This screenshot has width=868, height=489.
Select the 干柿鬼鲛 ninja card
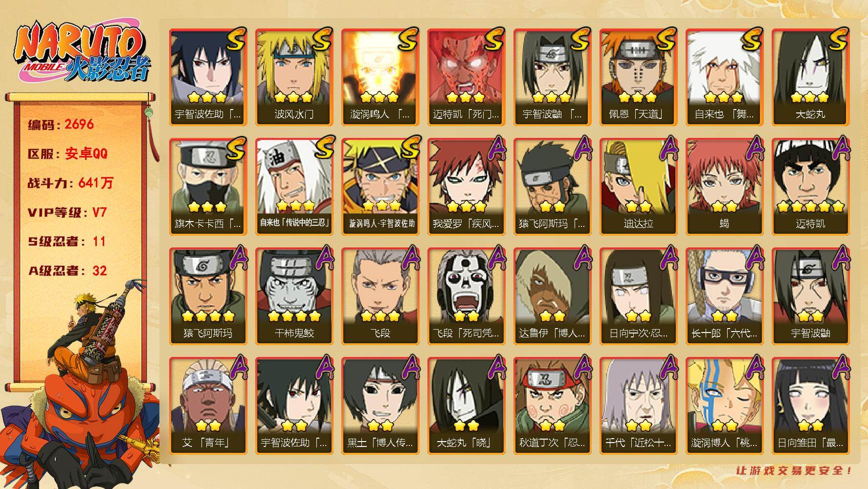[x=294, y=296]
